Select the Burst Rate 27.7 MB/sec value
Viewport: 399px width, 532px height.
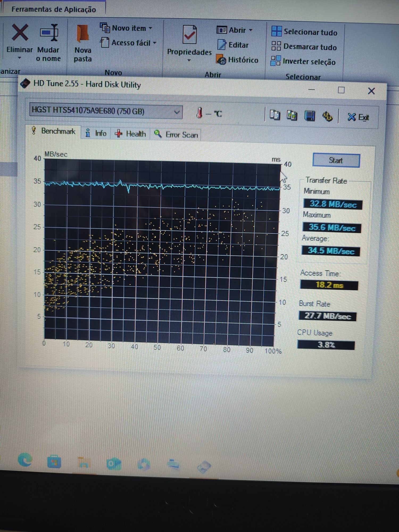tap(328, 316)
